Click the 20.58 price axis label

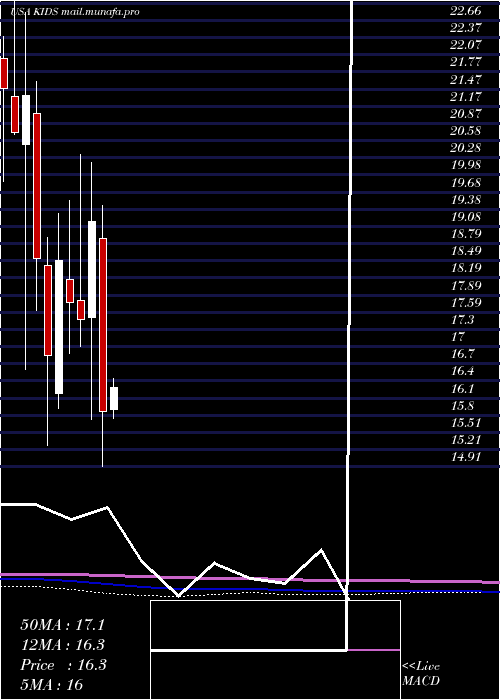(465, 131)
